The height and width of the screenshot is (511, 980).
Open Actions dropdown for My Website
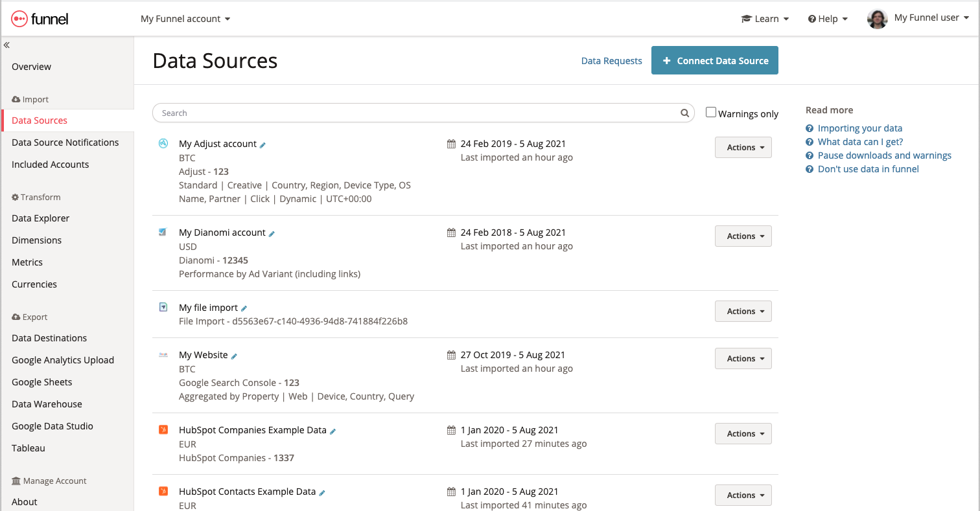(x=743, y=358)
